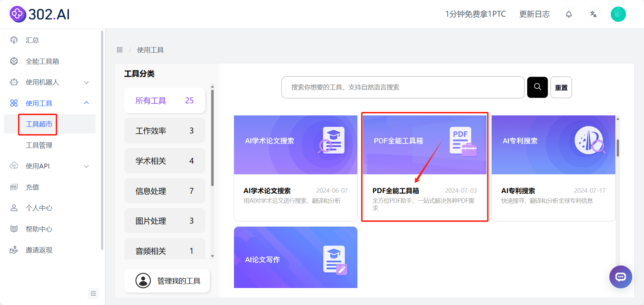644x305 pixels.
Task: Click the 使用API cloud icon
Action: [x=14, y=166]
